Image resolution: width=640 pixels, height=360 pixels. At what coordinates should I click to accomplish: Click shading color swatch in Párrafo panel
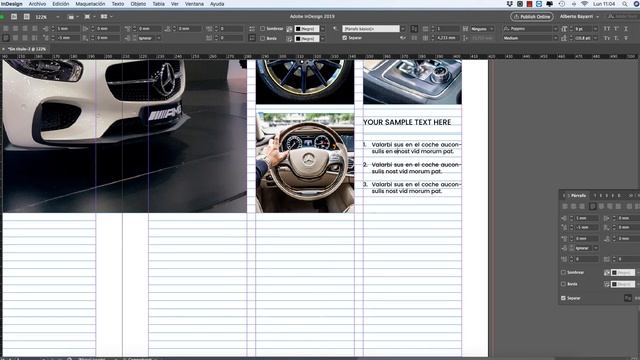[623, 272]
